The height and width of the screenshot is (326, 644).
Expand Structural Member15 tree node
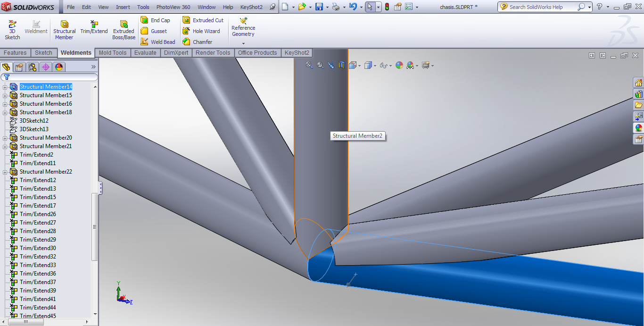[5, 95]
